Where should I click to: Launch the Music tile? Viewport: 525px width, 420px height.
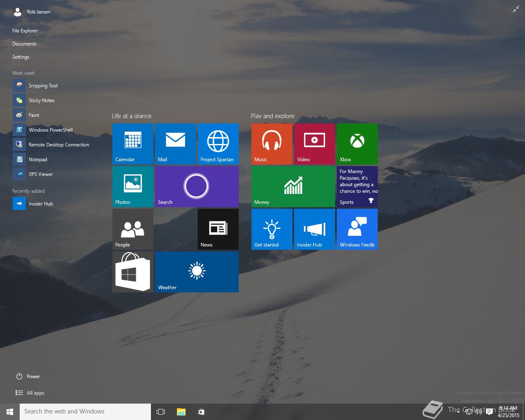click(272, 144)
